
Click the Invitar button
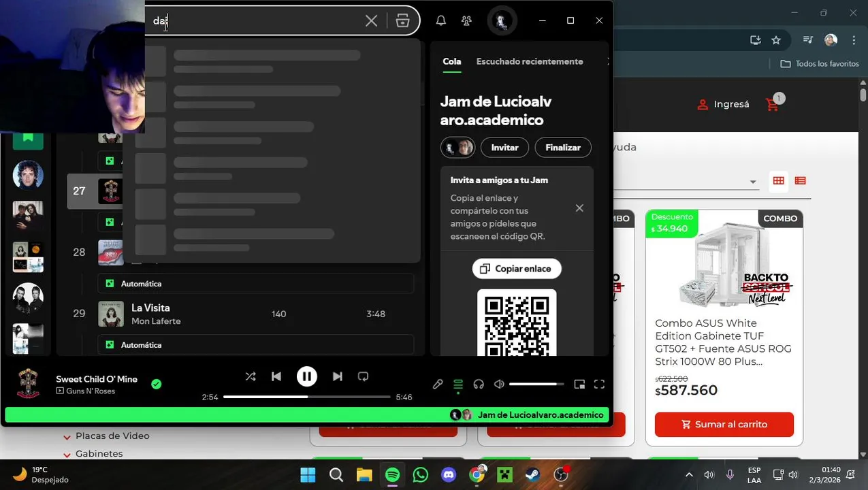click(504, 147)
